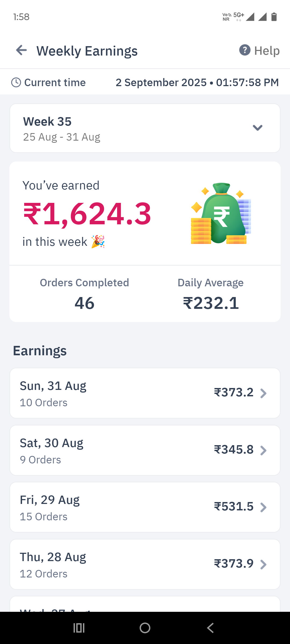Tap the Orders Completed count 46
290x644 pixels.
(84, 303)
